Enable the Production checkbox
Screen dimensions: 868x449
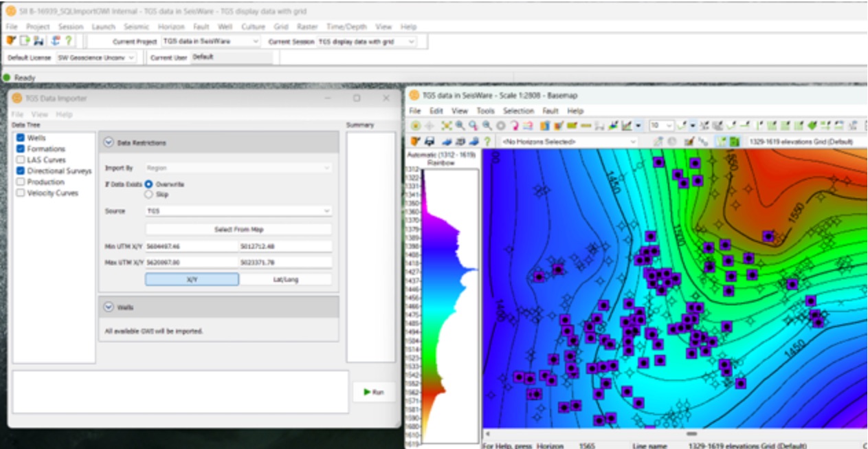point(21,182)
